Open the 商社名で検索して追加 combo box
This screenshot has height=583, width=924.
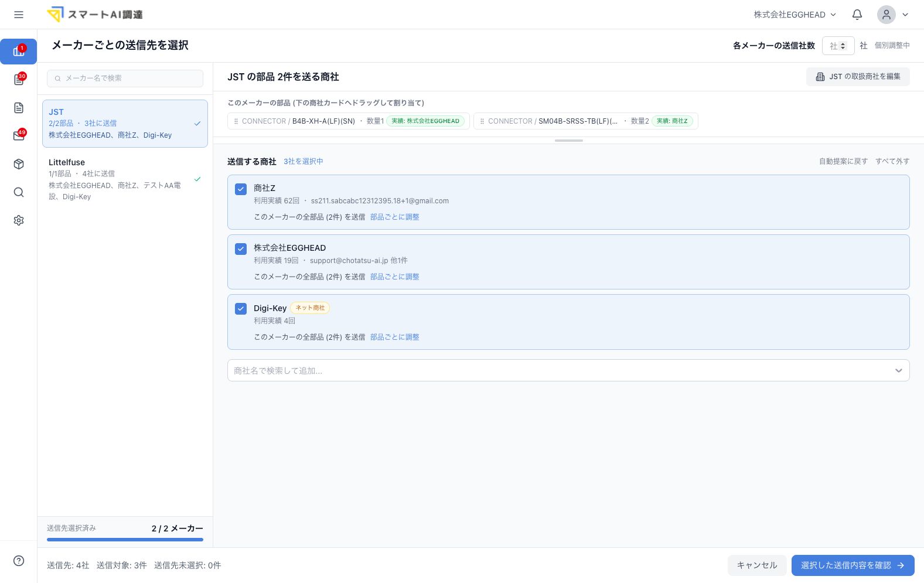coord(568,370)
